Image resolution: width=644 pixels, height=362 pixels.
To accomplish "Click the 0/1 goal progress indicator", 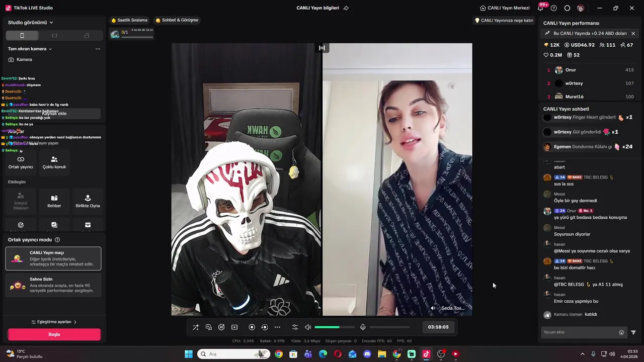I will (132, 33).
